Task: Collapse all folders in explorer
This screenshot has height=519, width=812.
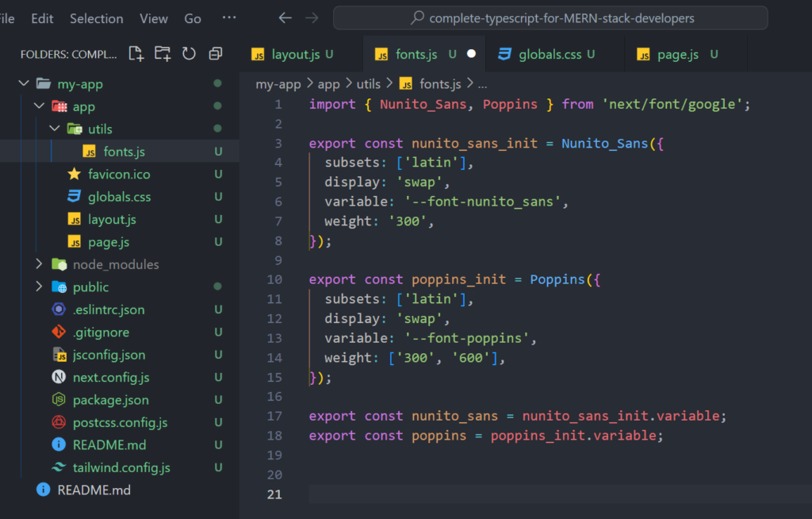Action: 215,54
